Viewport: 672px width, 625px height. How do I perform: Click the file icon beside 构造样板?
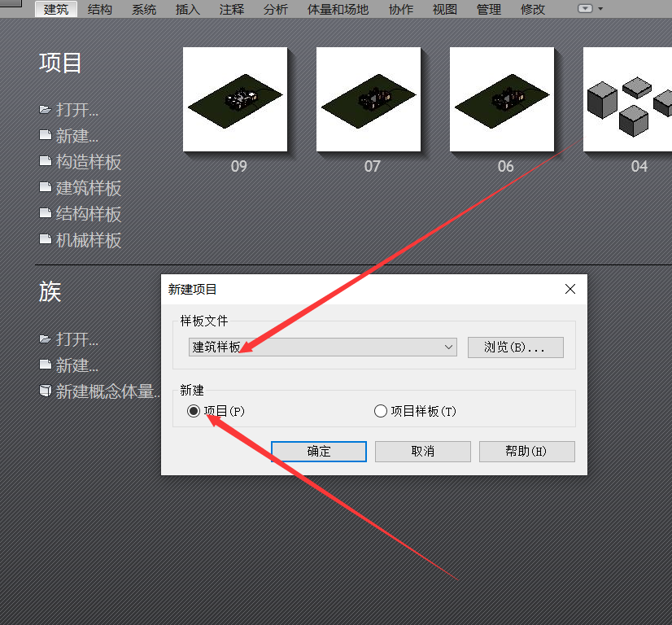tap(46, 162)
